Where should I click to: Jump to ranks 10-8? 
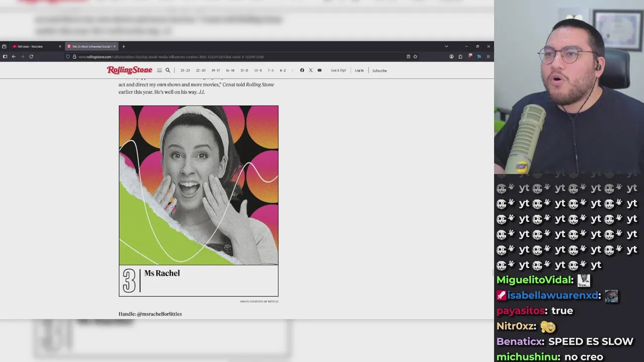(x=258, y=70)
